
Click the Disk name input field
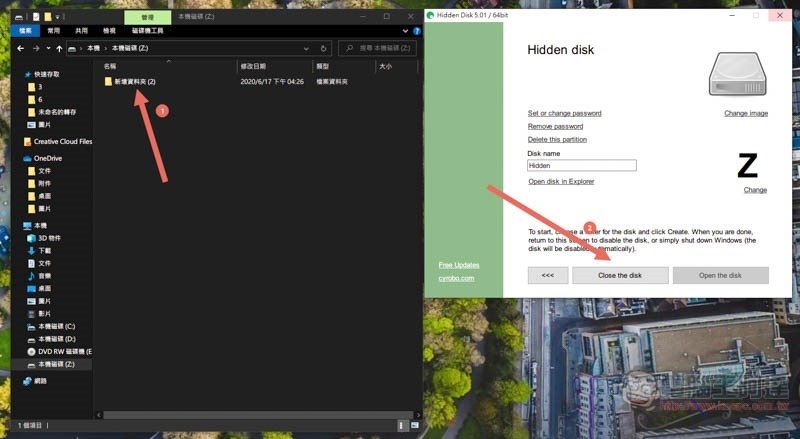pos(582,165)
